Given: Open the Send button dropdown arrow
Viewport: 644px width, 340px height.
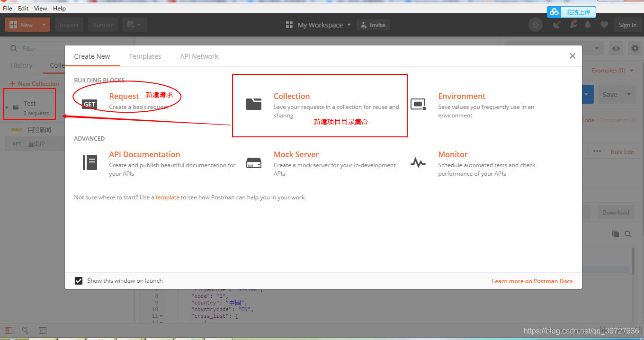Looking at the screenshot, I should click(586, 94).
